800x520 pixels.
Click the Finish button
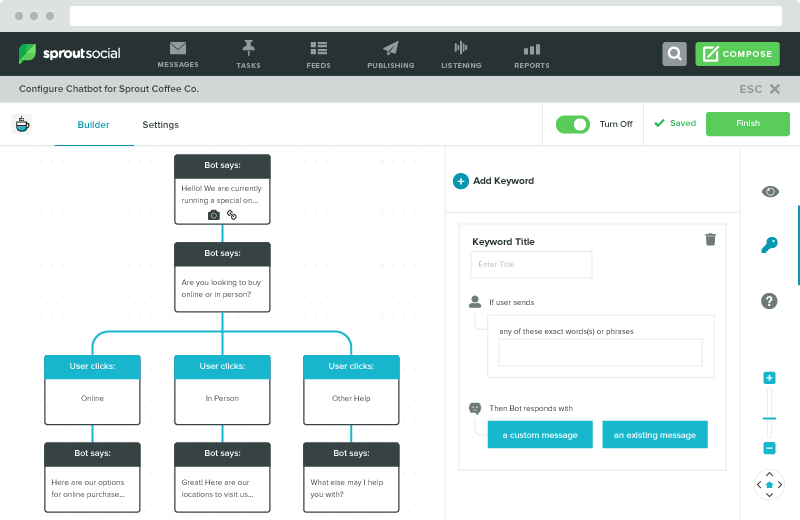tap(747, 123)
